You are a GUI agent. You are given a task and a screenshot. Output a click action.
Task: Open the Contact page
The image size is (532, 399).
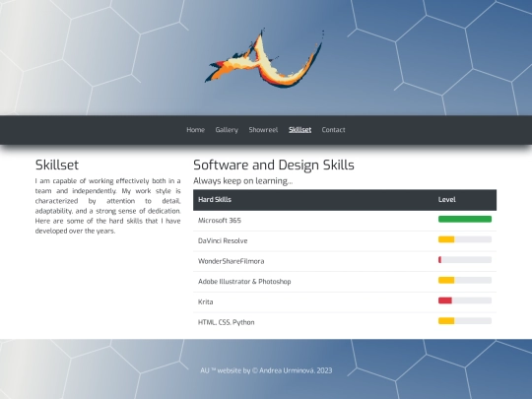tap(334, 130)
